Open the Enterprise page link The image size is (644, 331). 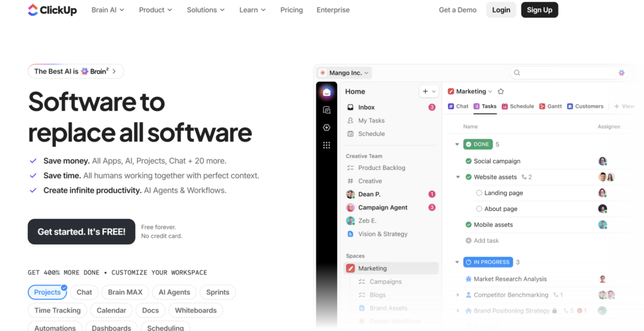tap(333, 10)
